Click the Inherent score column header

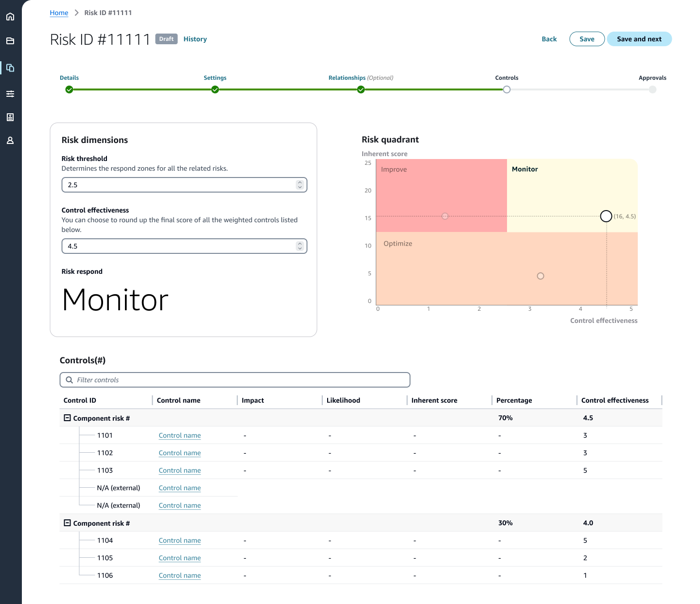(x=434, y=400)
